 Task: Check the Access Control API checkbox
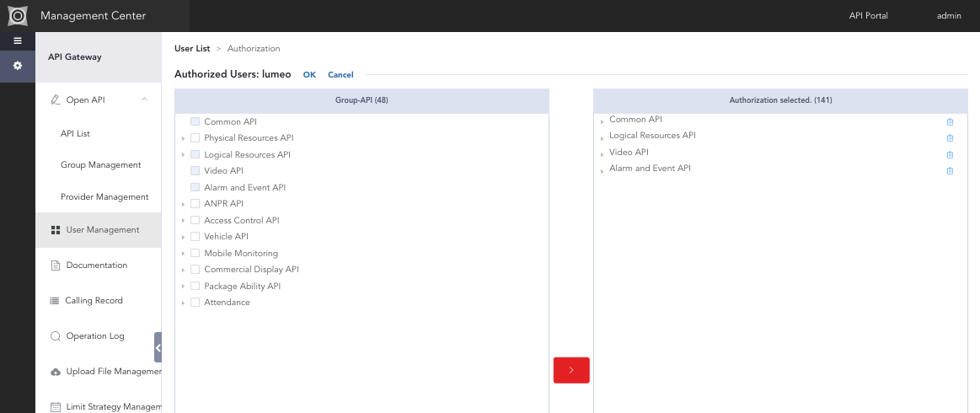[195, 221]
